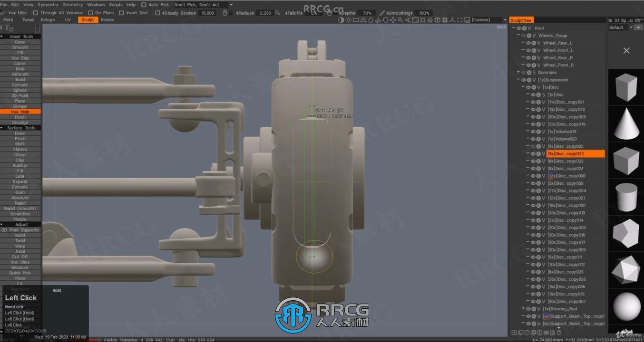Viewport: 644px width, 342px height.
Task: Toggle the grid icon in viewport toolbar
Action: click(x=445, y=20)
